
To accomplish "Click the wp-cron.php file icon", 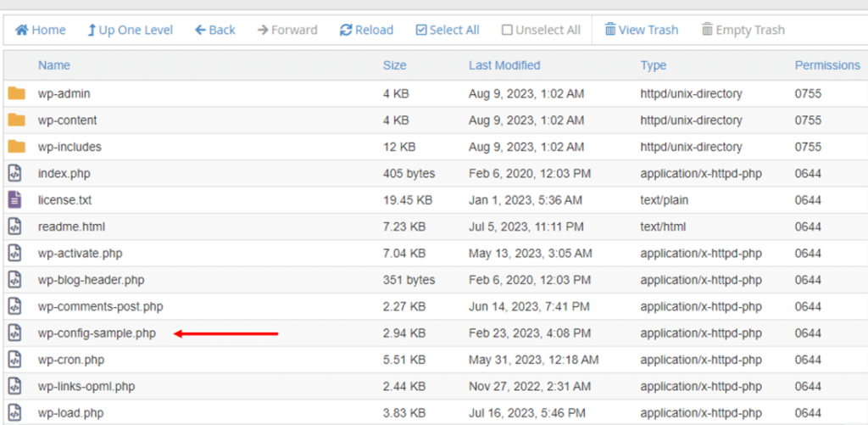I will click(15, 360).
